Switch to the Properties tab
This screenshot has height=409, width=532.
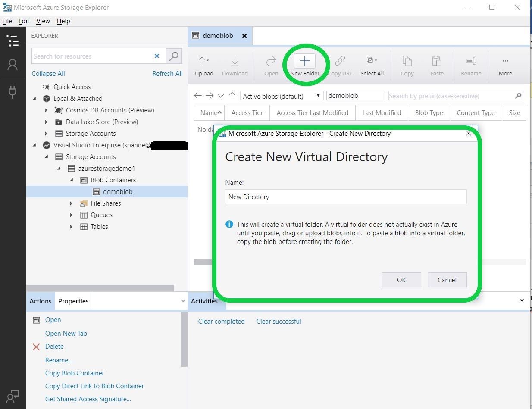coord(73,301)
